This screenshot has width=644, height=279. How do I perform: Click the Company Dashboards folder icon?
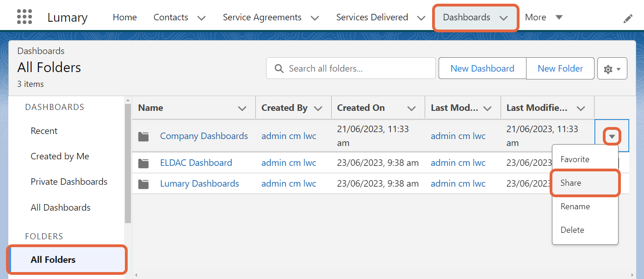(x=143, y=136)
